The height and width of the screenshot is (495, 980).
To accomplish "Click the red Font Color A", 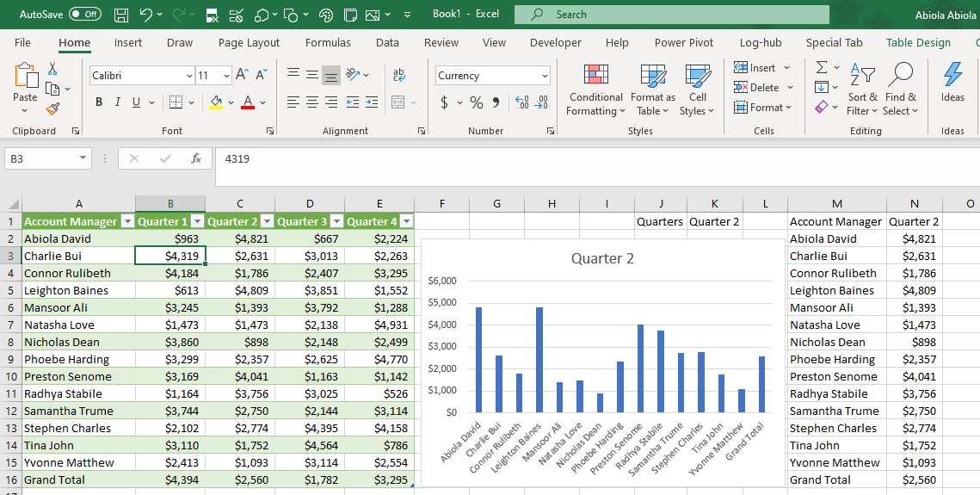I will click(248, 102).
